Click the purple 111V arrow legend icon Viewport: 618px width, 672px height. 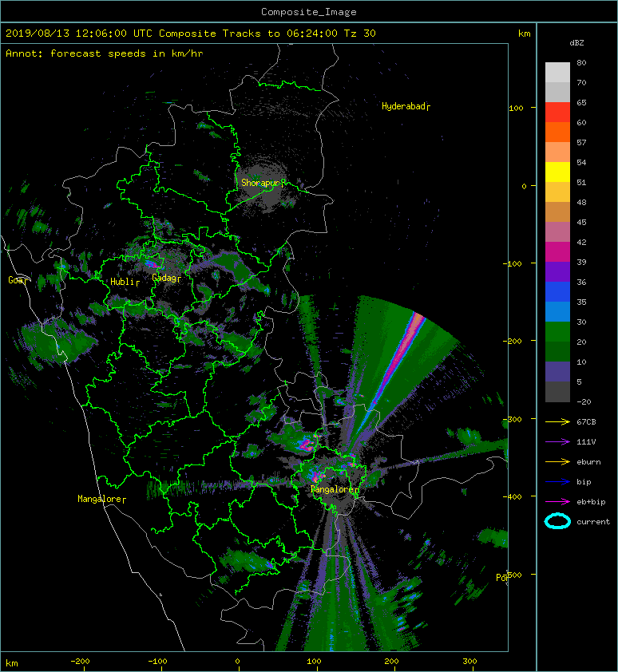pyautogui.click(x=557, y=442)
